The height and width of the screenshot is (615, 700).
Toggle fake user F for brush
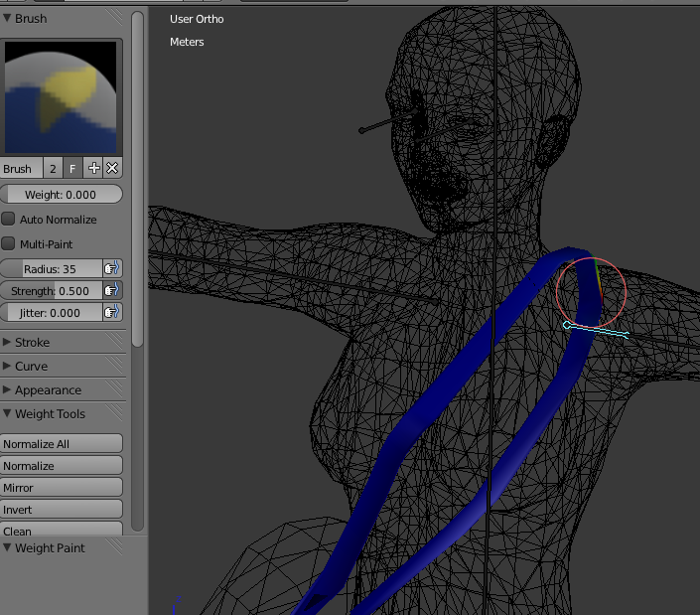point(72,168)
